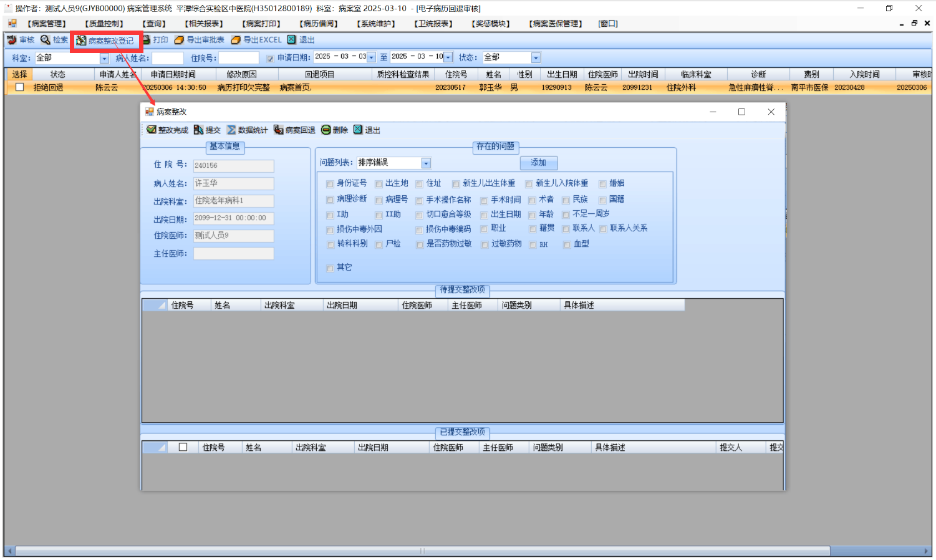Click the 删除 icon in dialog toolbar
The image size is (936, 560).
click(x=326, y=130)
